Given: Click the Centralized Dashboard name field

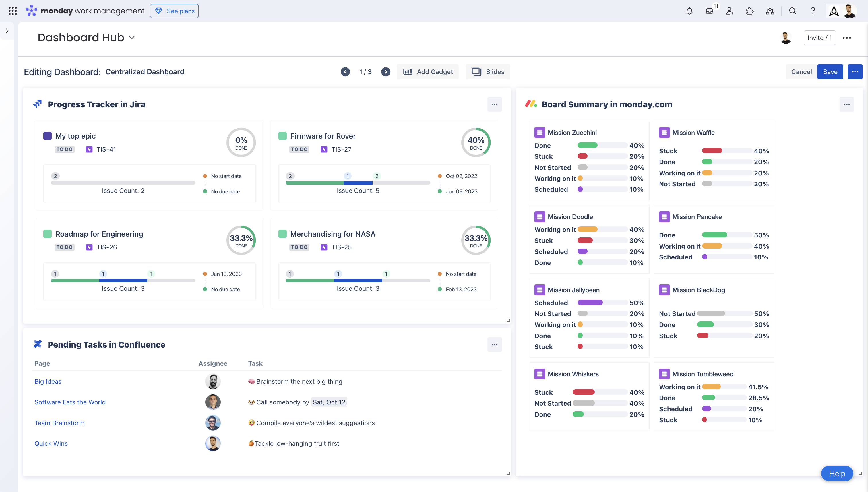Looking at the screenshot, I should tap(145, 72).
